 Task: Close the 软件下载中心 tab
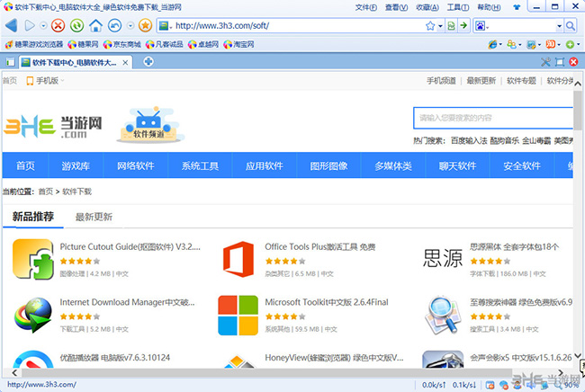(125, 63)
